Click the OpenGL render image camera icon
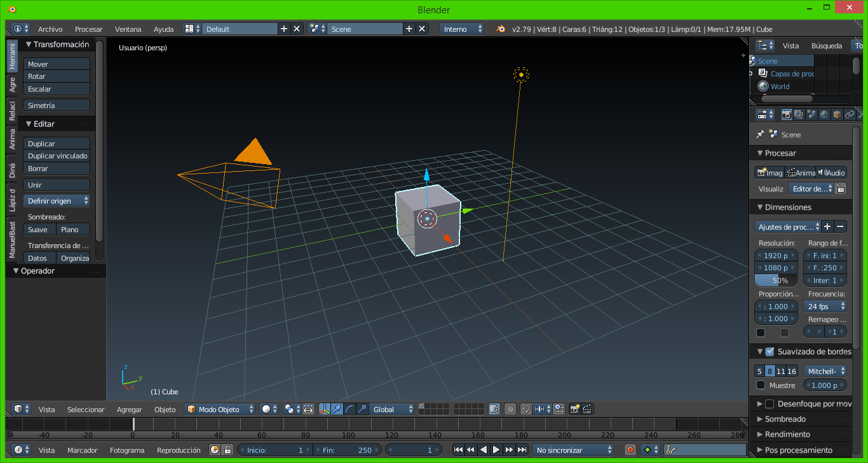 pyautogui.click(x=574, y=409)
